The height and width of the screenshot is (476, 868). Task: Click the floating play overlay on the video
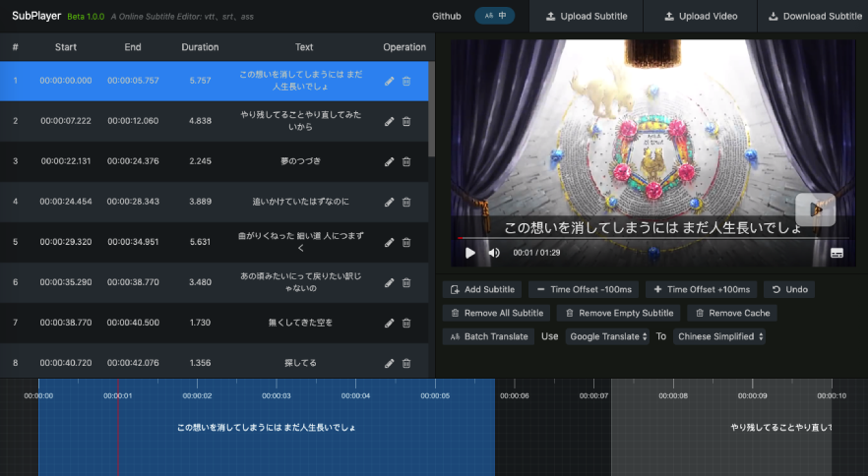coord(816,209)
